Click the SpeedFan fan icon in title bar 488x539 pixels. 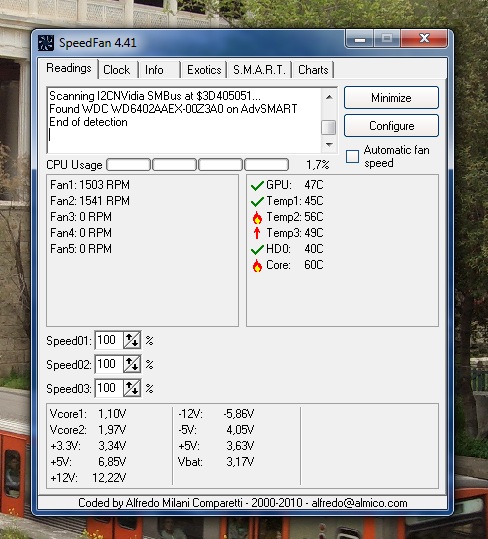[46, 43]
